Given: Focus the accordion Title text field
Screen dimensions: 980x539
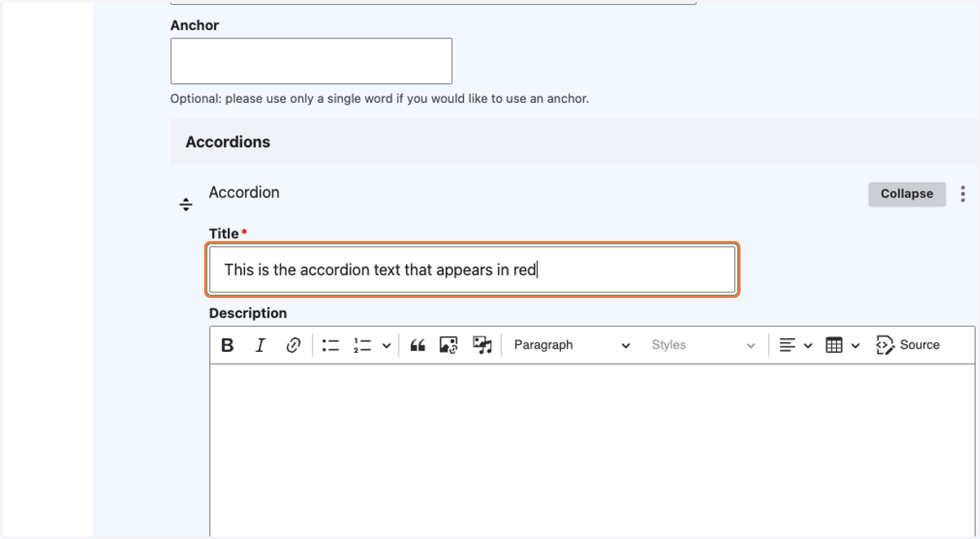Looking at the screenshot, I should tap(472, 269).
